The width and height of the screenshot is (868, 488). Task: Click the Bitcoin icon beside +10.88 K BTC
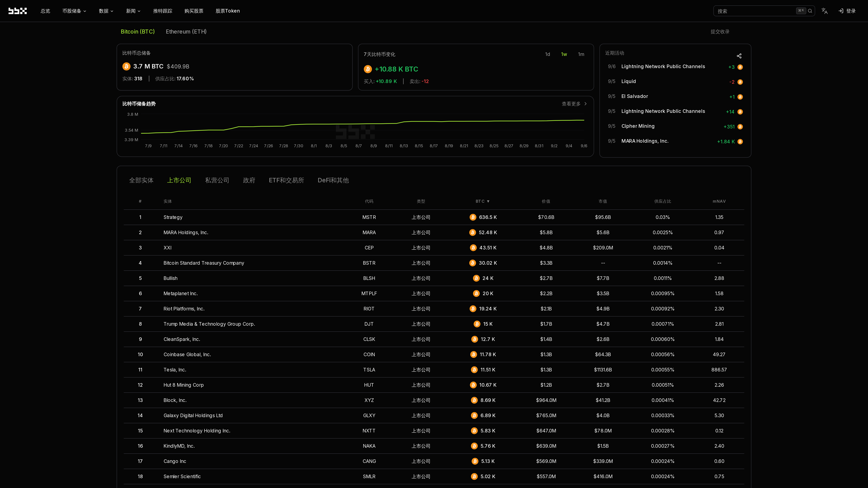coord(368,69)
